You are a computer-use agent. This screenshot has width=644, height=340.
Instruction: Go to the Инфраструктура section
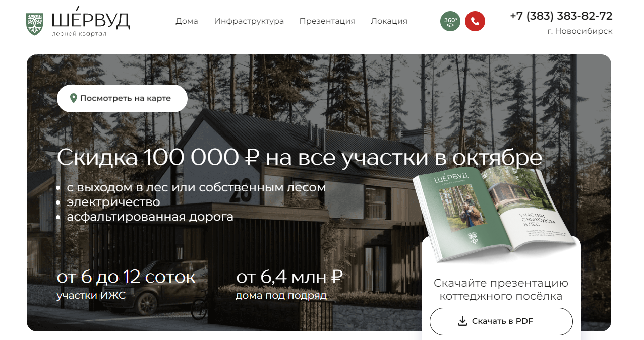point(249,21)
